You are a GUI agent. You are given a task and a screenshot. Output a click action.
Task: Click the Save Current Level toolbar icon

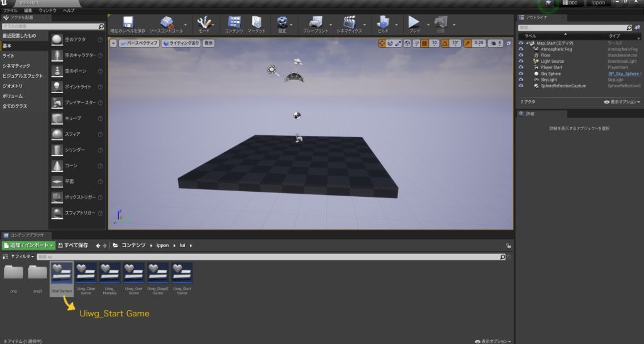[x=128, y=23]
